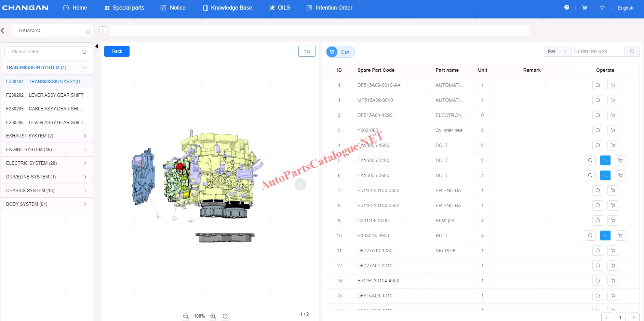Click the zoom out magnifier icon
The width and height of the screenshot is (644, 321).
click(x=186, y=316)
